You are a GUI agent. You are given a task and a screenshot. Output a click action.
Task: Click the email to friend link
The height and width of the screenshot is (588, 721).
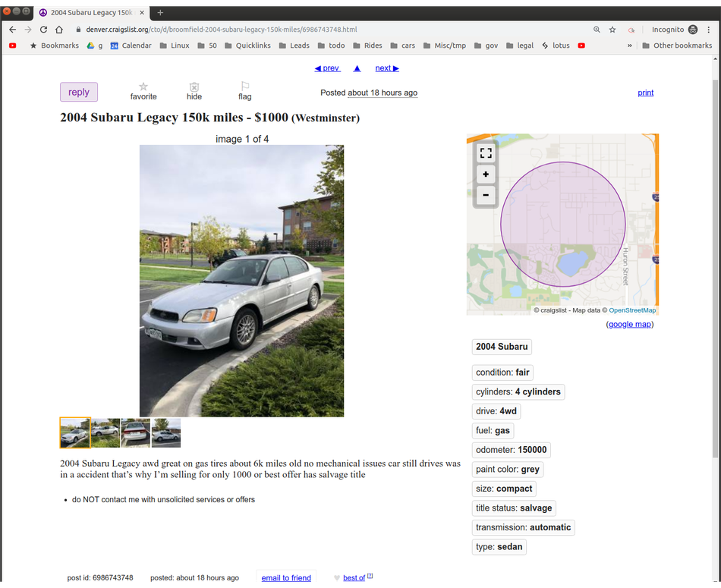pos(286,578)
